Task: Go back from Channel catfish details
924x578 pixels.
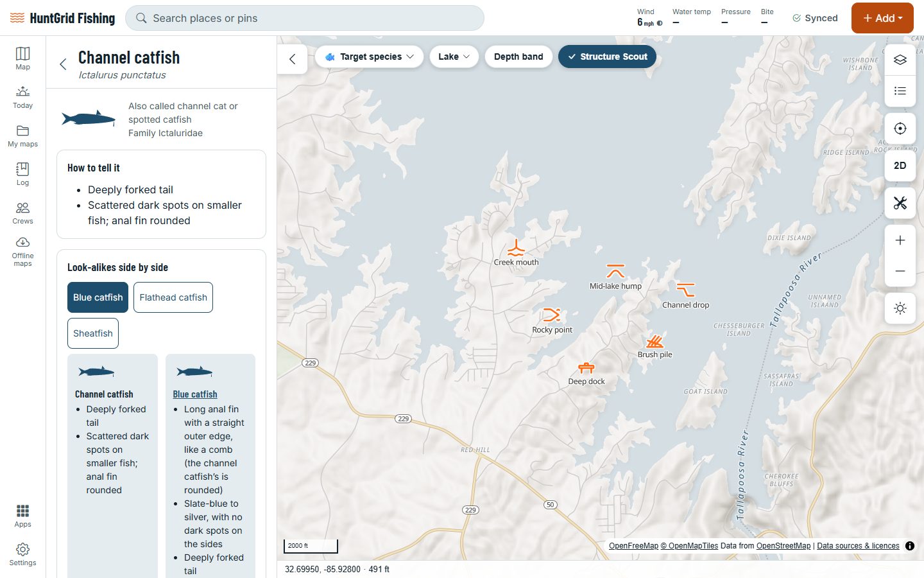Action: tap(63, 64)
